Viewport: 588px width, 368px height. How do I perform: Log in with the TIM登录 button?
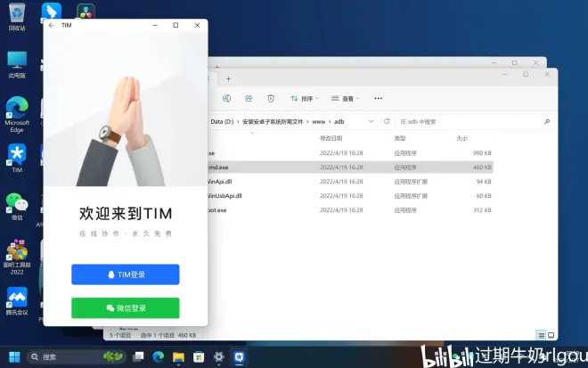pyautogui.click(x=126, y=274)
